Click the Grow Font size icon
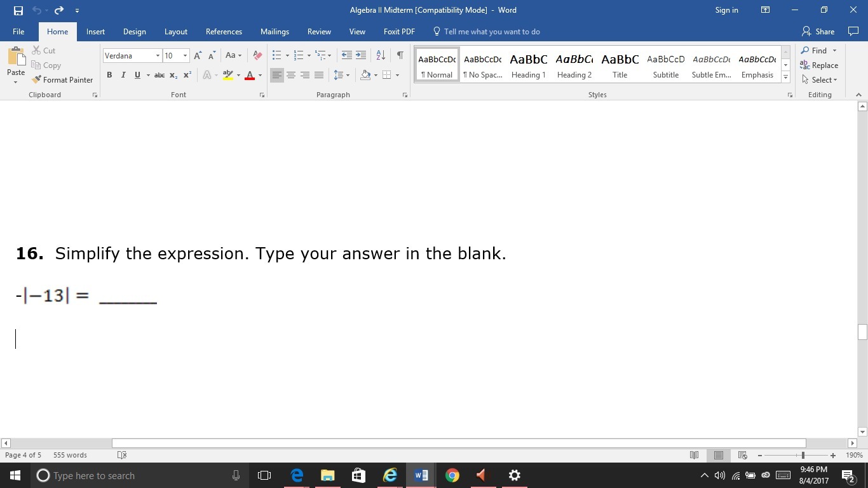 [198, 55]
